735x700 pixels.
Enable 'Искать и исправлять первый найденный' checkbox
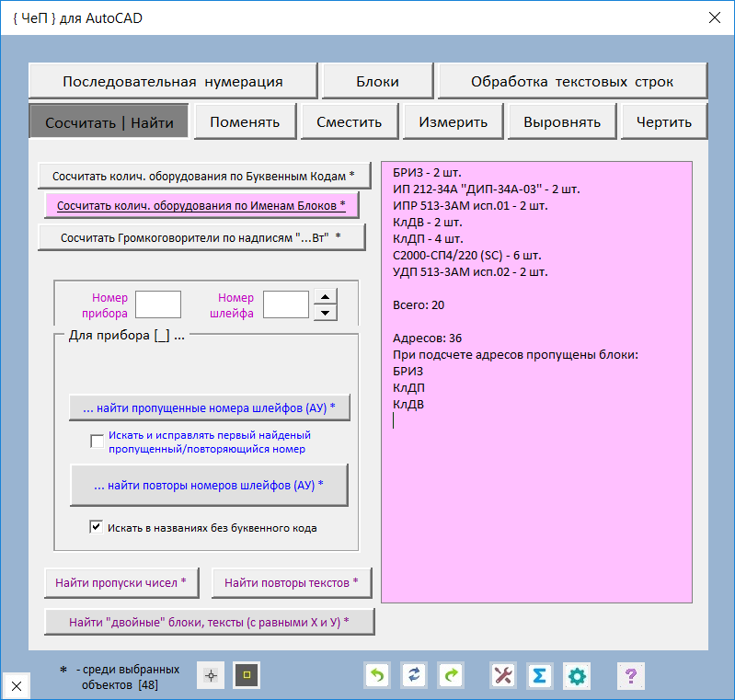coord(98,442)
